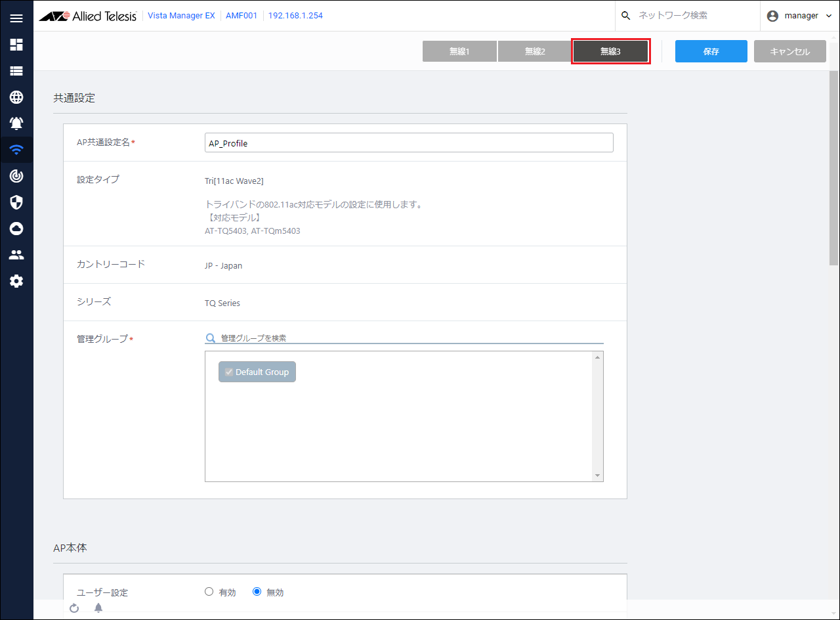Open the security shield icon in sidebar
This screenshot has width=840, height=620.
coord(16,202)
